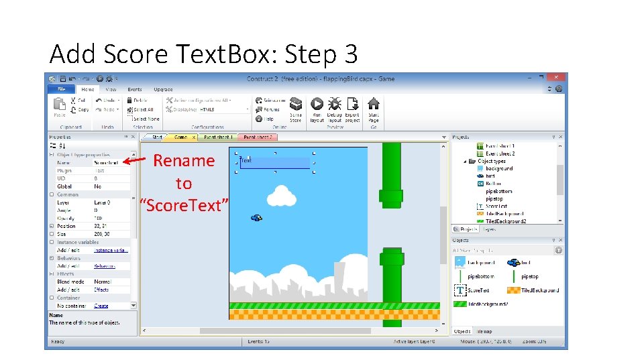644x362 pixels.
Task: Collapse the Instance variables section
Action: pos(52,242)
